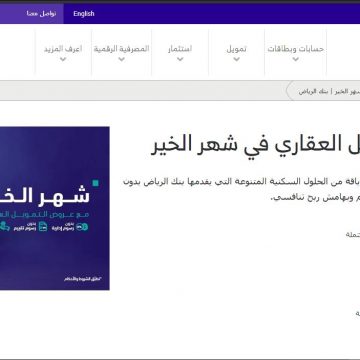Screen dimensions: 360x360
Task: Open the تمويل menu
Action: (237, 49)
